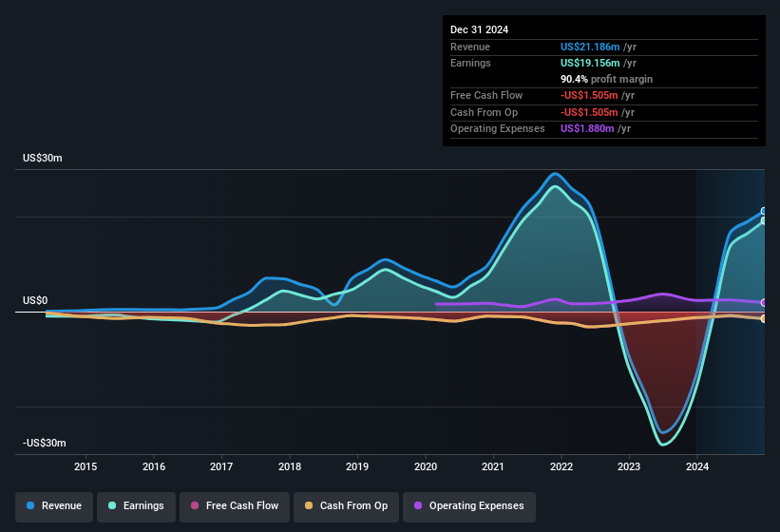The height and width of the screenshot is (532, 780).
Task: Click the blue Revenue legend dot
Action: tap(30, 505)
